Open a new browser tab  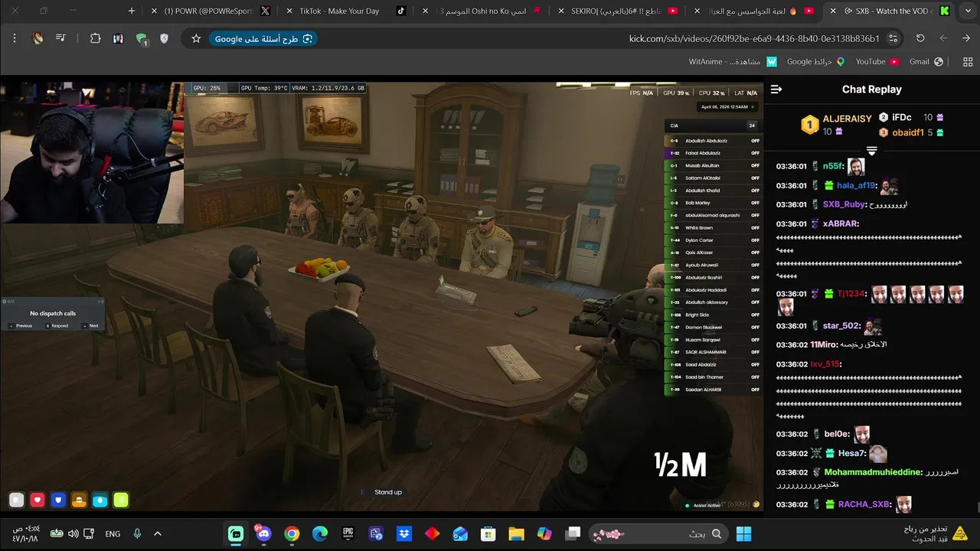coord(132,11)
